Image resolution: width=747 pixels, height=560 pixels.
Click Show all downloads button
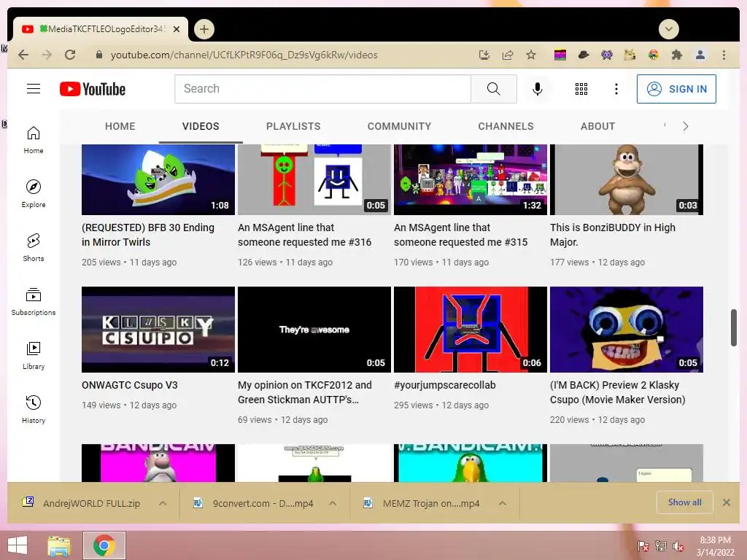(684, 502)
